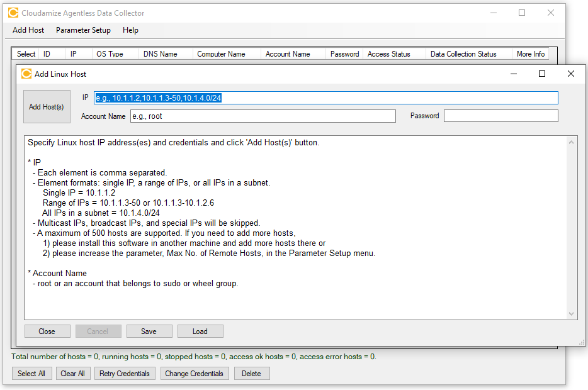Viewport: 588px width, 390px height.
Task: Maximize the Add Linux Host dialog
Action: tap(542, 74)
